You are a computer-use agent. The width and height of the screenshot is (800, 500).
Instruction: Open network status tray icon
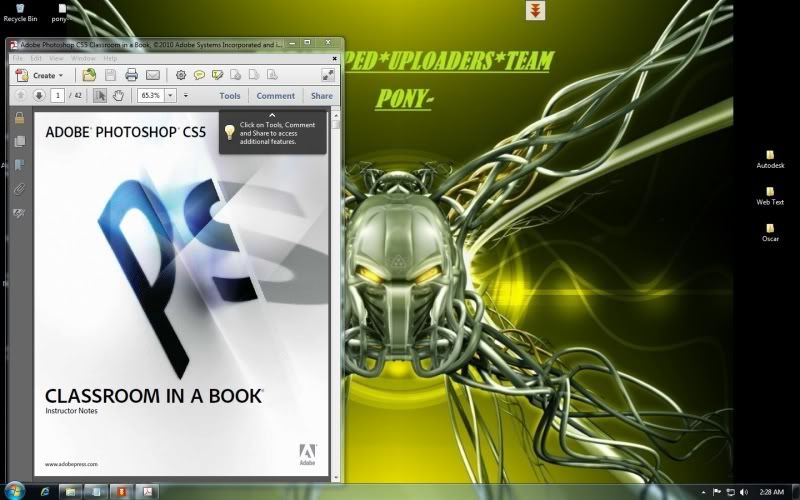tap(731, 492)
